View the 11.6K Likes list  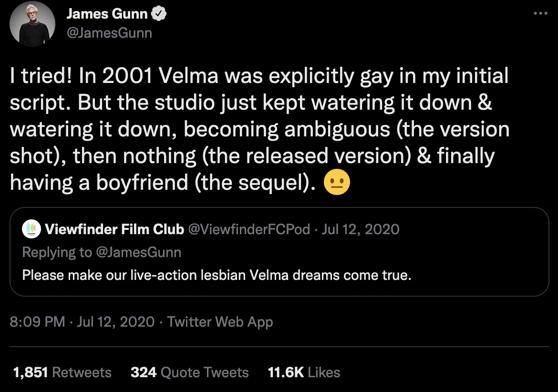tap(304, 372)
